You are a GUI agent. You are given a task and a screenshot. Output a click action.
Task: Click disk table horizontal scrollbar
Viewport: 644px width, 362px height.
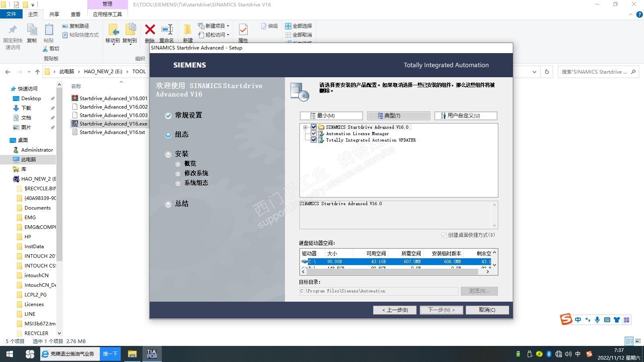[x=392, y=272]
